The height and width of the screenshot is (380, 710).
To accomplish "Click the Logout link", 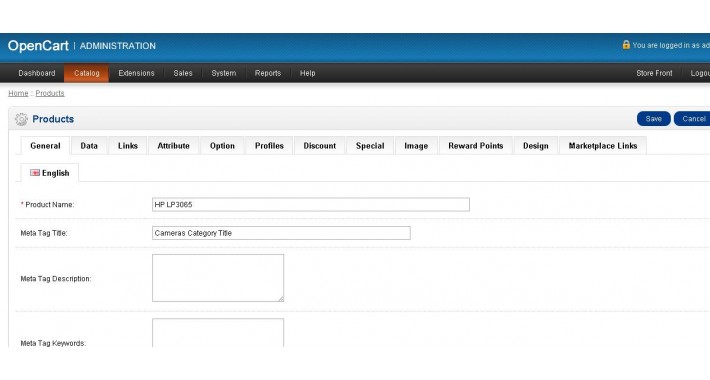I will coord(700,73).
